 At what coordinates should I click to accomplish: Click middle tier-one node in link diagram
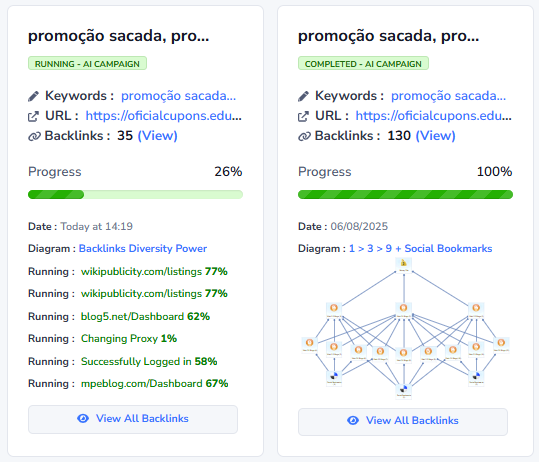point(404,310)
